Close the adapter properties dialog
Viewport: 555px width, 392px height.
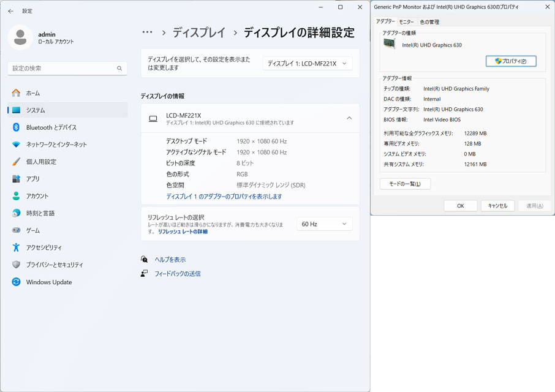pyautogui.click(x=547, y=7)
